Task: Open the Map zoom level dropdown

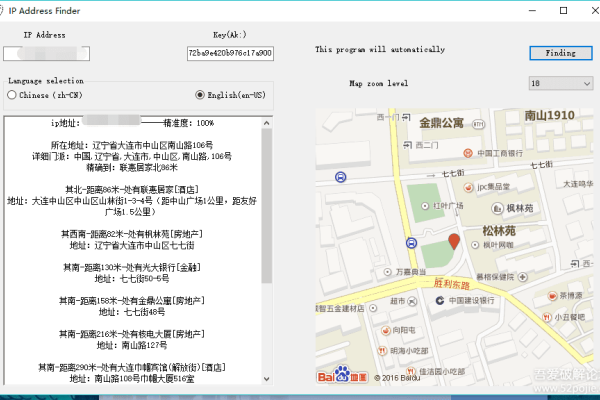Action: tap(561, 83)
